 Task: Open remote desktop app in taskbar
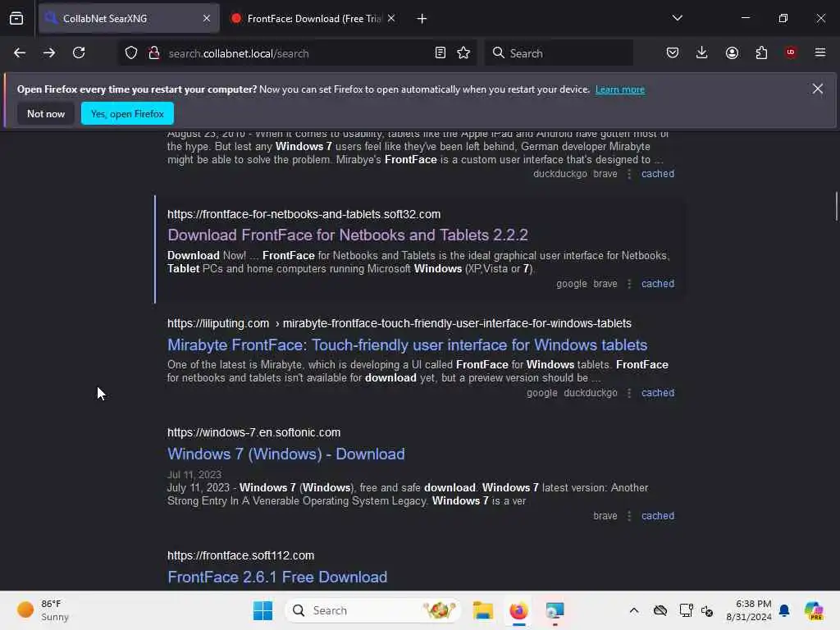555,610
